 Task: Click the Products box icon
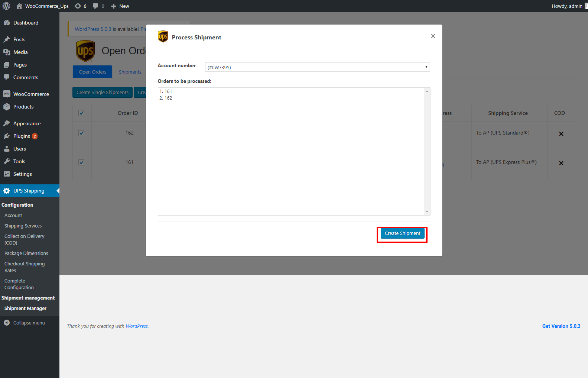[7, 107]
